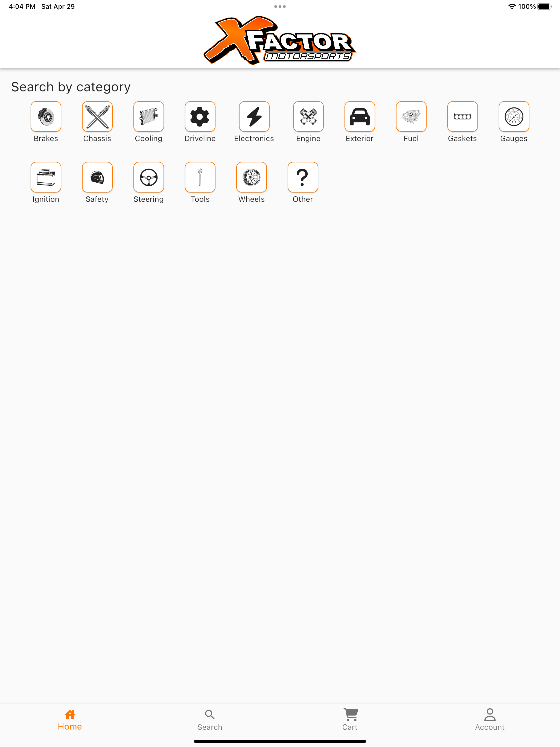Viewport: 560px width, 747px height.
Task: Tap the three-dot multitasking indicator
Action: [x=280, y=6]
